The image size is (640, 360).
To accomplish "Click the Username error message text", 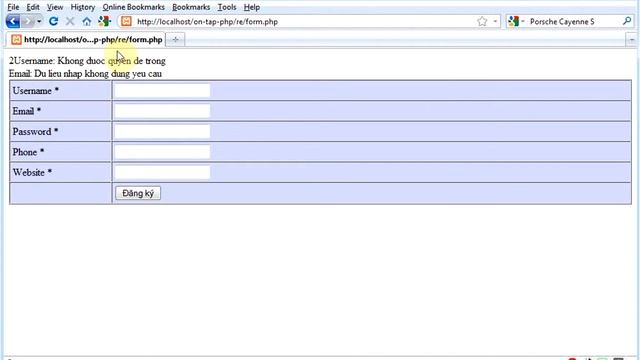I will click(x=87, y=61).
